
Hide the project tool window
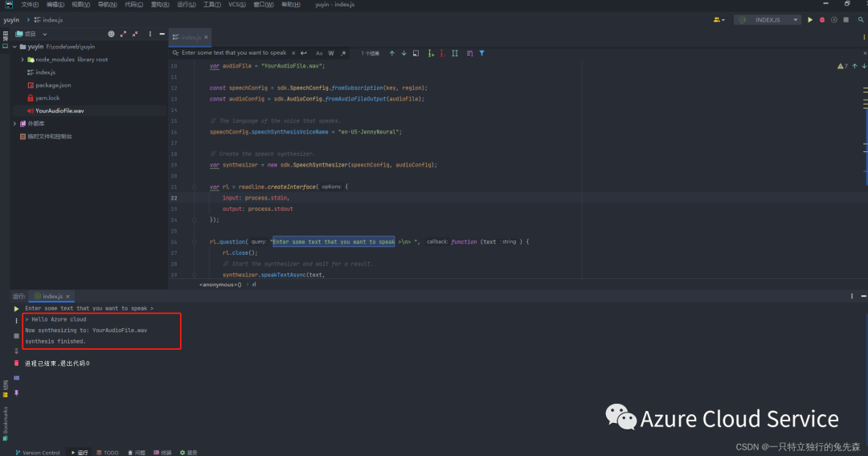pyautogui.click(x=162, y=34)
